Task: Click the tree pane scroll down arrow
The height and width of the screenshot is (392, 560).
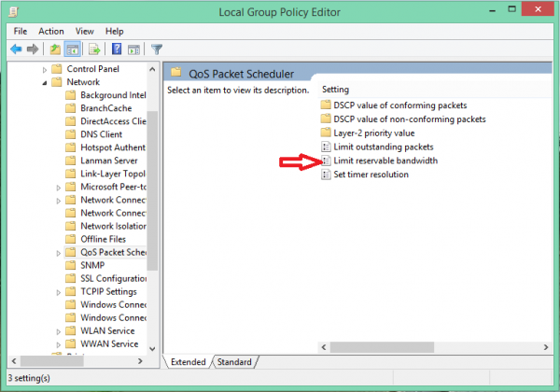Action: tap(152, 349)
